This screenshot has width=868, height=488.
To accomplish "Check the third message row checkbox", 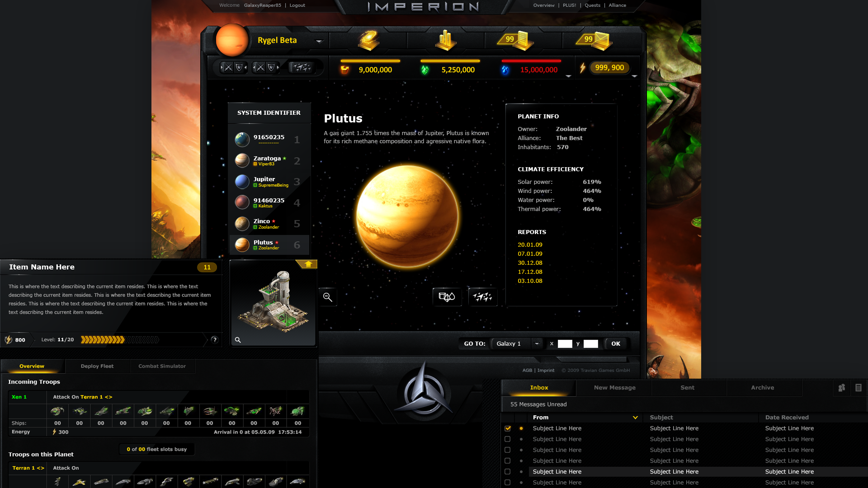I will 508,450.
